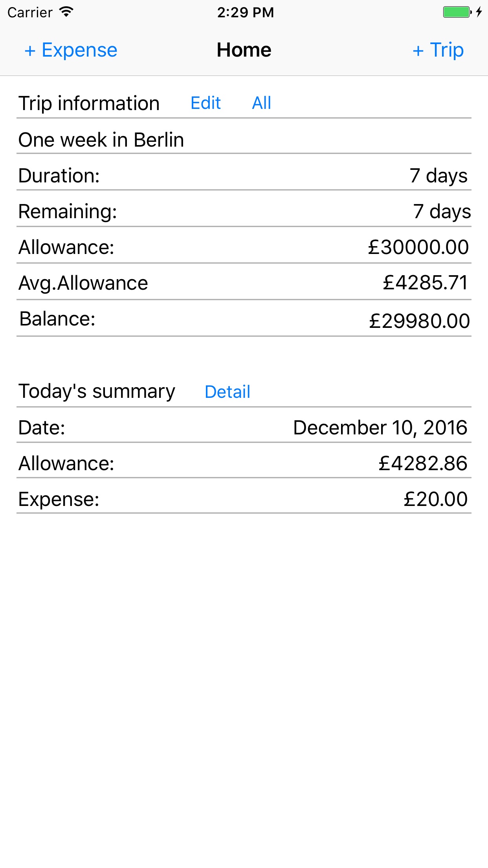Tap today's Expense £20.00 amount
Viewport: 488px width, 868px height.
point(436,499)
